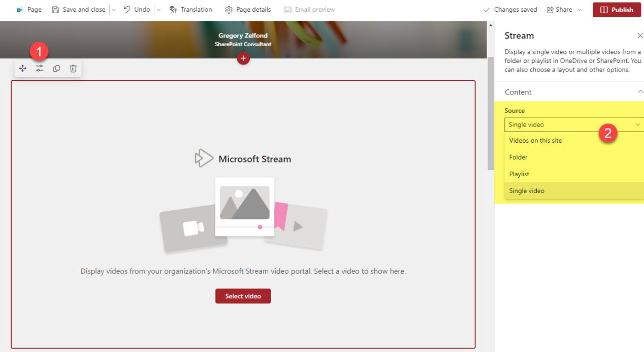Add a new web part with the plus icon

pyautogui.click(x=243, y=58)
